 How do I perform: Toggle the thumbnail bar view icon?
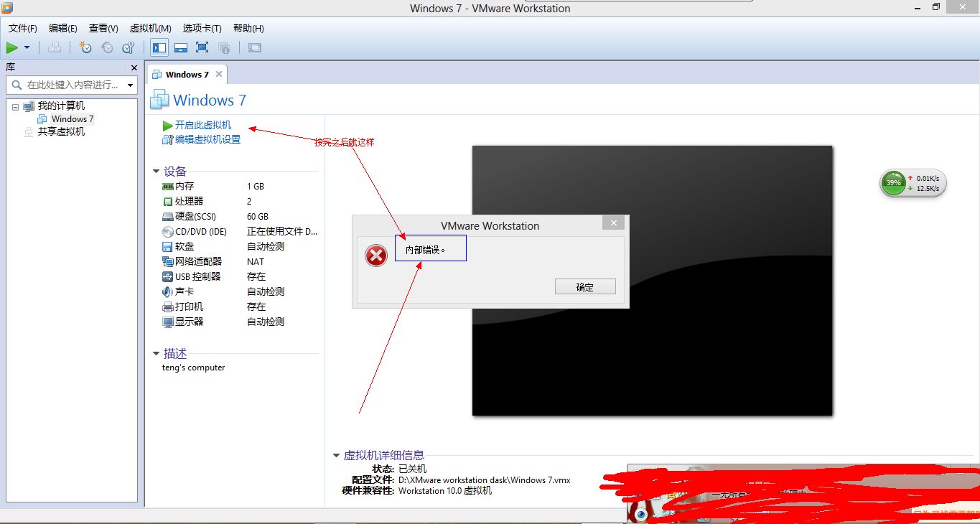pyautogui.click(x=181, y=47)
